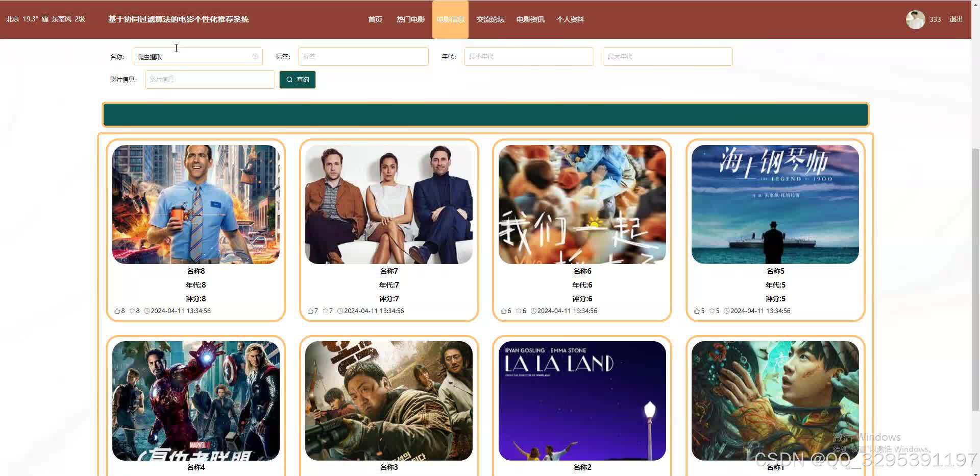
Task: Click title text 名称6
Action: 582,271
